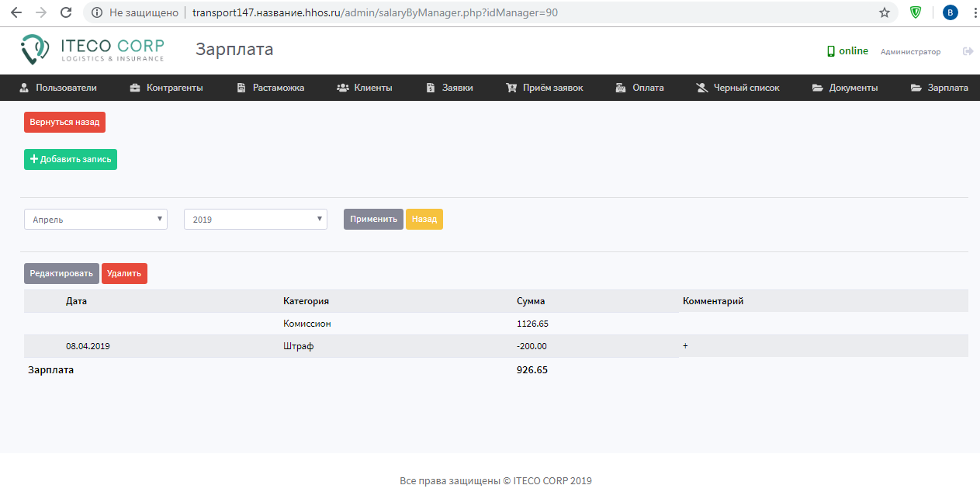Click the Применить filter button
Screen dimensions: 980x492
coord(373,219)
